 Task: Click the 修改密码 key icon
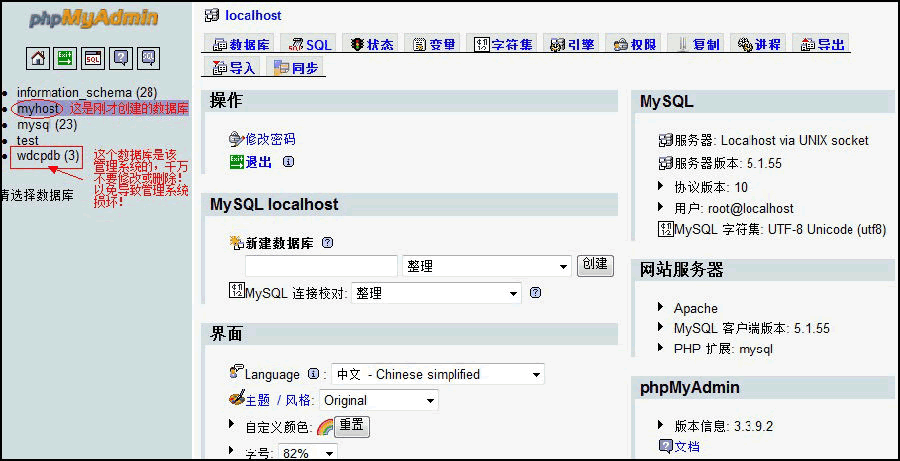tap(236, 138)
